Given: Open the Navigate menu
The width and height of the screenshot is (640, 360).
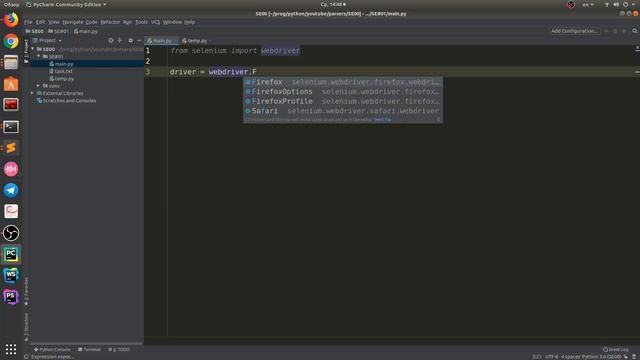Looking at the screenshot, I should (73, 22).
